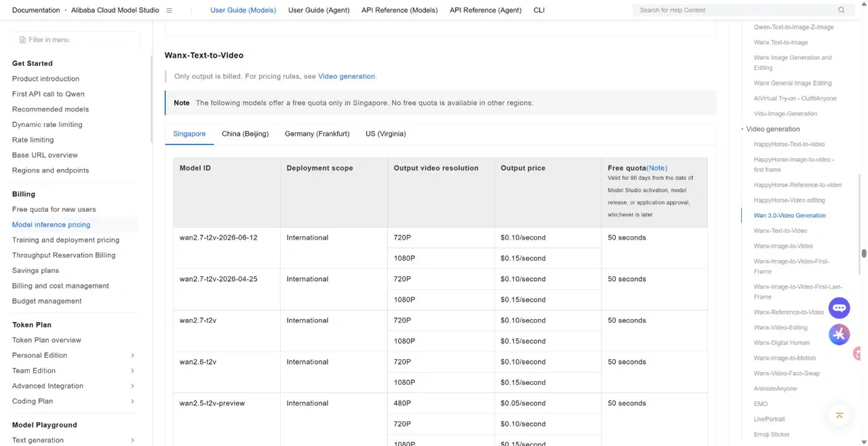Jump to Wanx-Reference-to-Video section
This screenshot has height=446, width=868.
tap(789, 312)
